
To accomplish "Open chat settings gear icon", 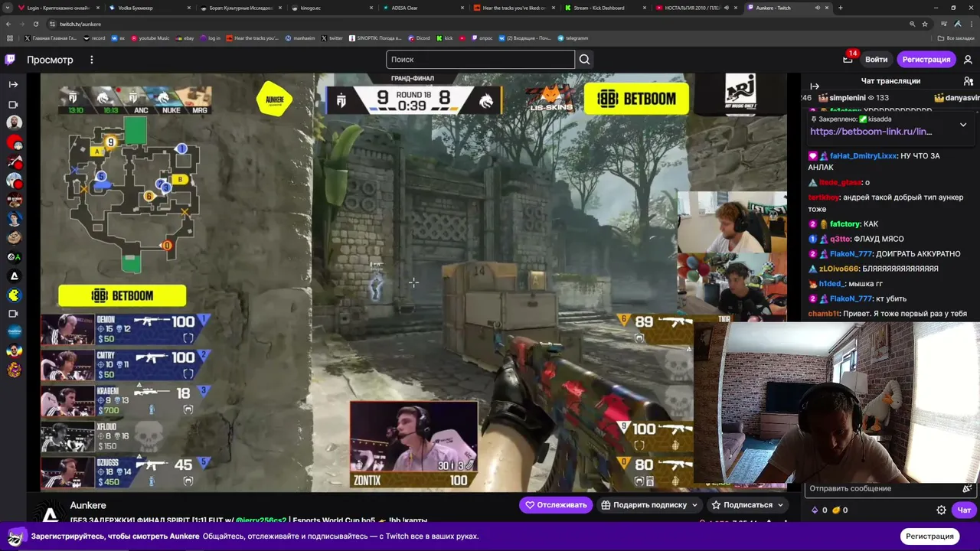I will point(941,510).
